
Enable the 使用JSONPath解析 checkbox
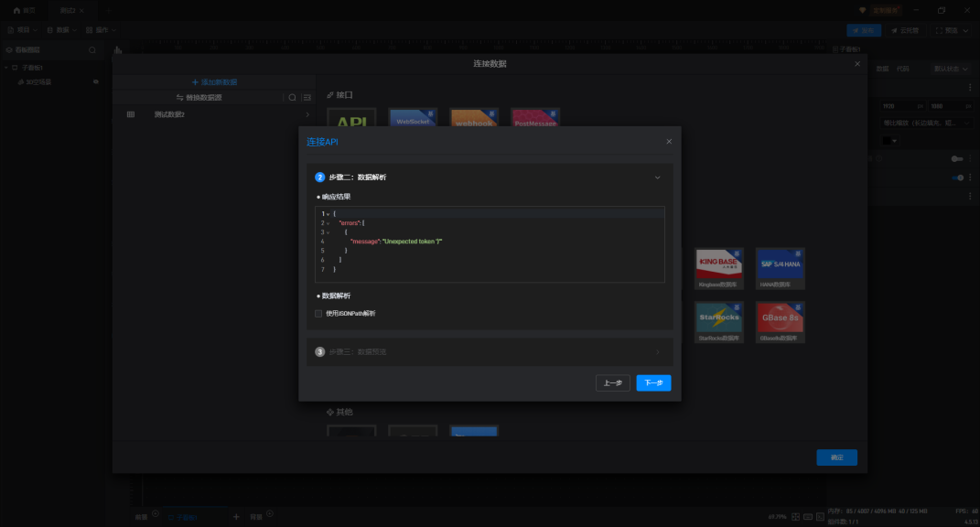tap(318, 313)
